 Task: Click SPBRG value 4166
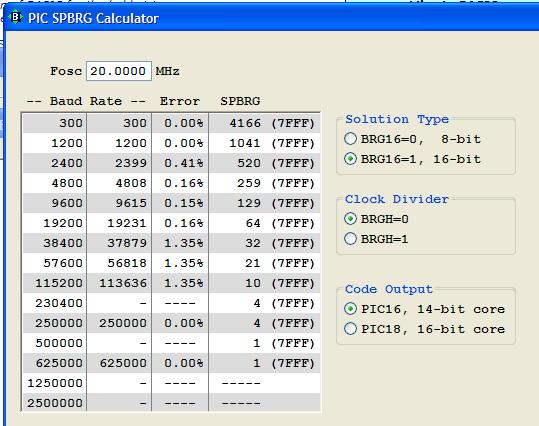point(245,123)
